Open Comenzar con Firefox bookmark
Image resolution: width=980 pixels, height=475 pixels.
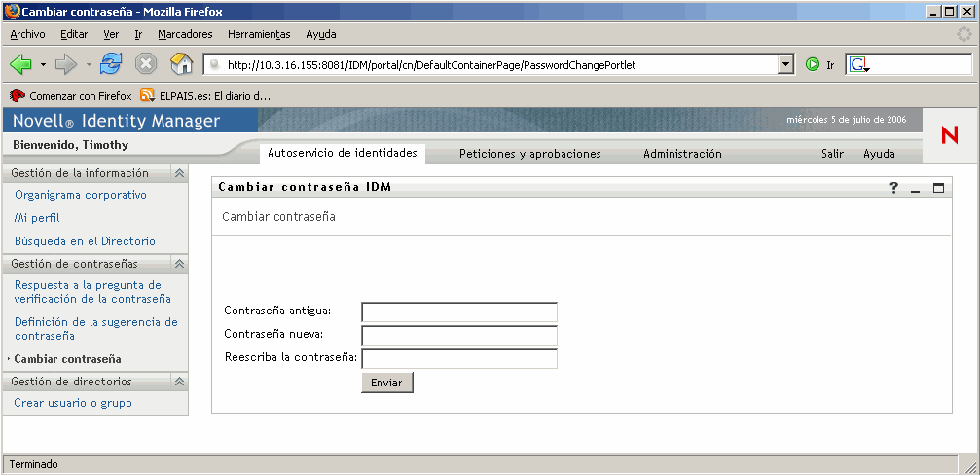(71, 96)
